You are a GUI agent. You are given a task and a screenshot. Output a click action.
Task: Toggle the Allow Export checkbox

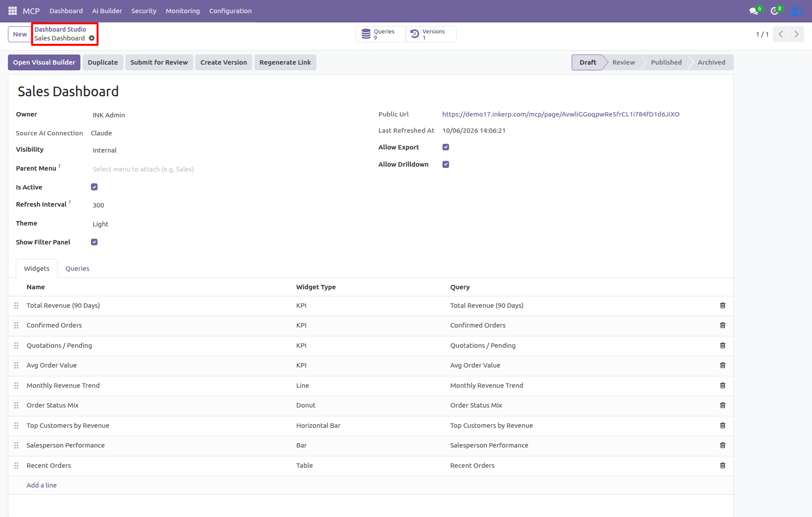click(446, 147)
